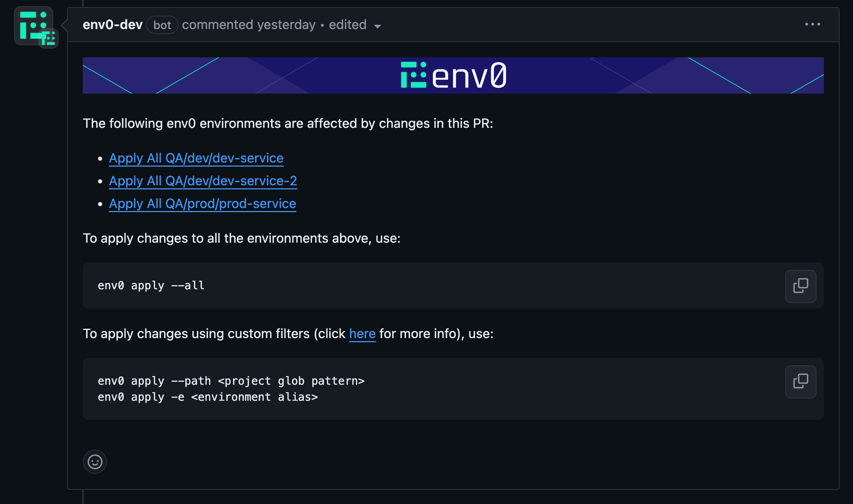The image size is (853, 504).
Task: Click the env0 logo in banner
Action: tap(453, 75)
